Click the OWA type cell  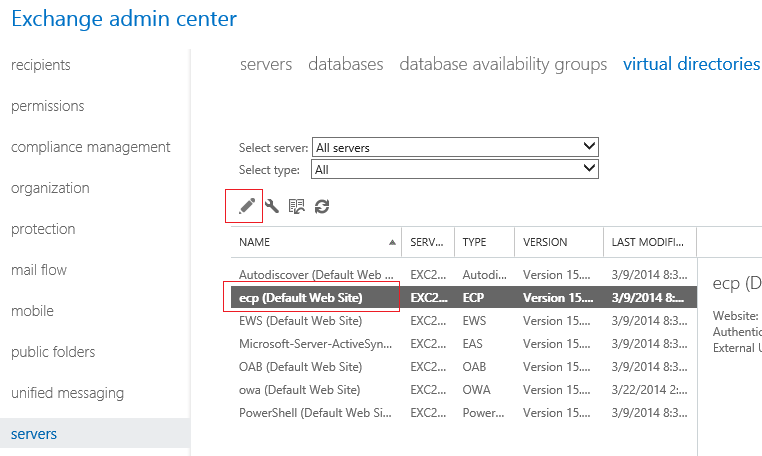coord(476,390)
